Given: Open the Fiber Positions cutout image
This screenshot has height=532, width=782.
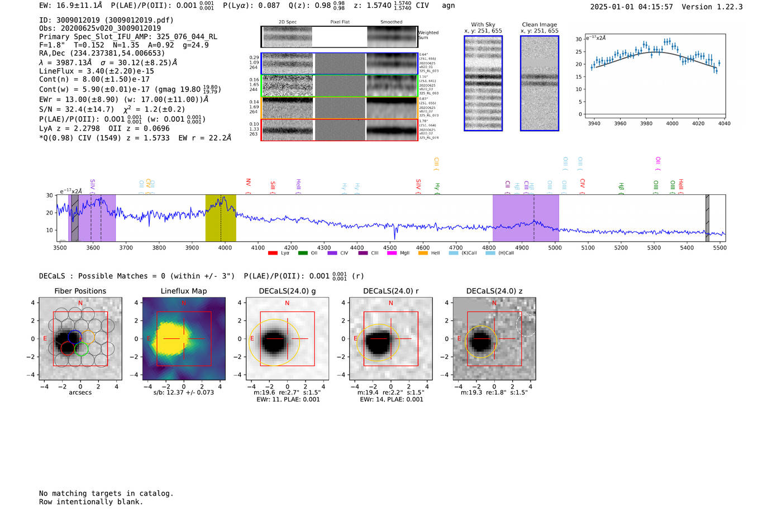Looking at the screenshot, I should 80,339.
